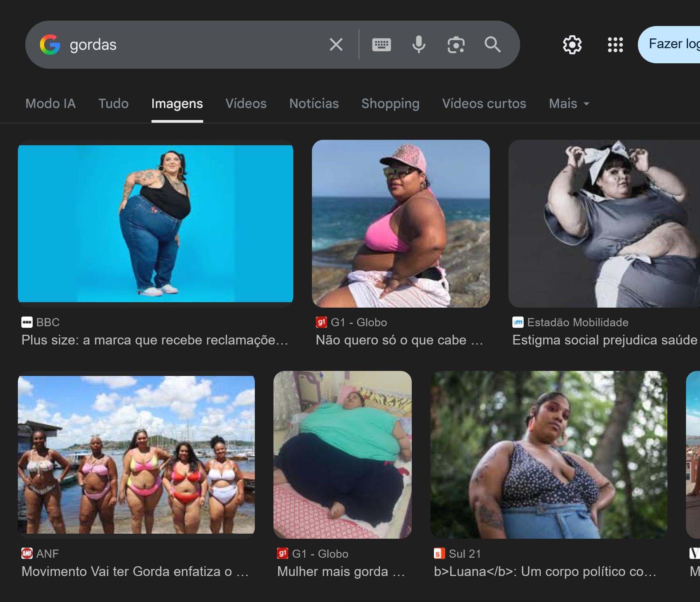700x602 pixels.
Task: Click the 'BBC' source name
Action: click(48, 322)
